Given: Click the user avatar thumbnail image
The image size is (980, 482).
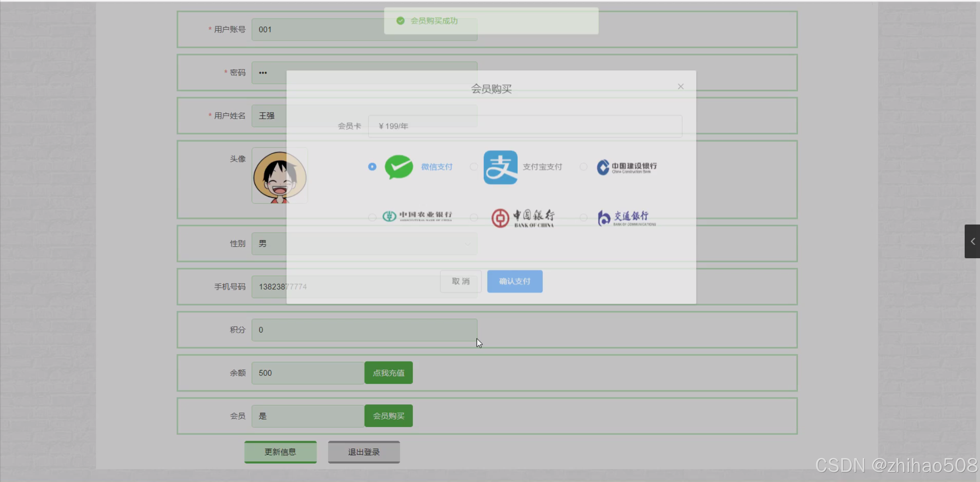Looking at the screenshot, I should [x=280, y=176].
